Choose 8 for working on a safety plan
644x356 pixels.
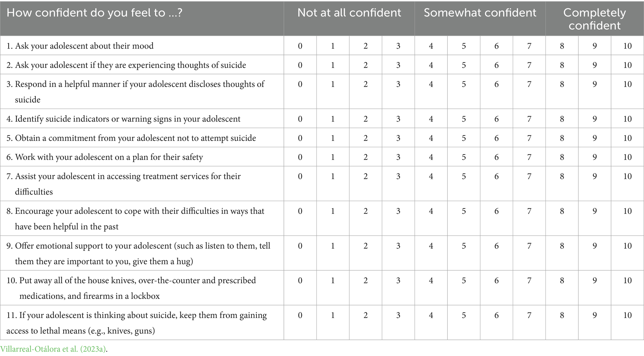click(x=562, y=157)
